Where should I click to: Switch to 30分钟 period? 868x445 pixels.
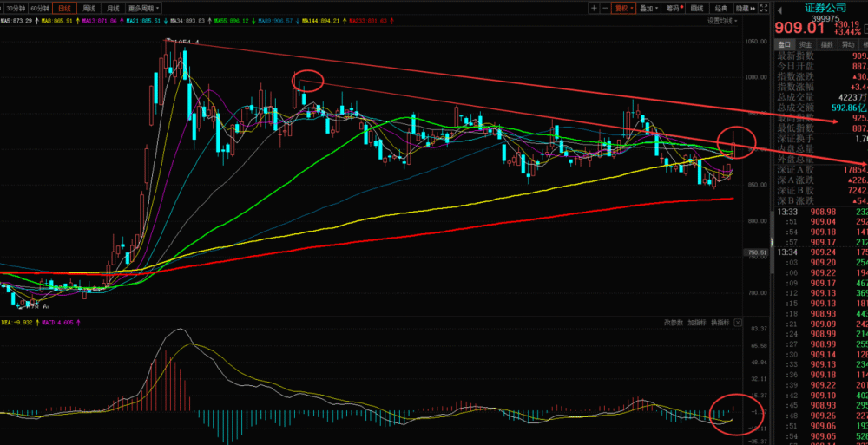(15, 9)
